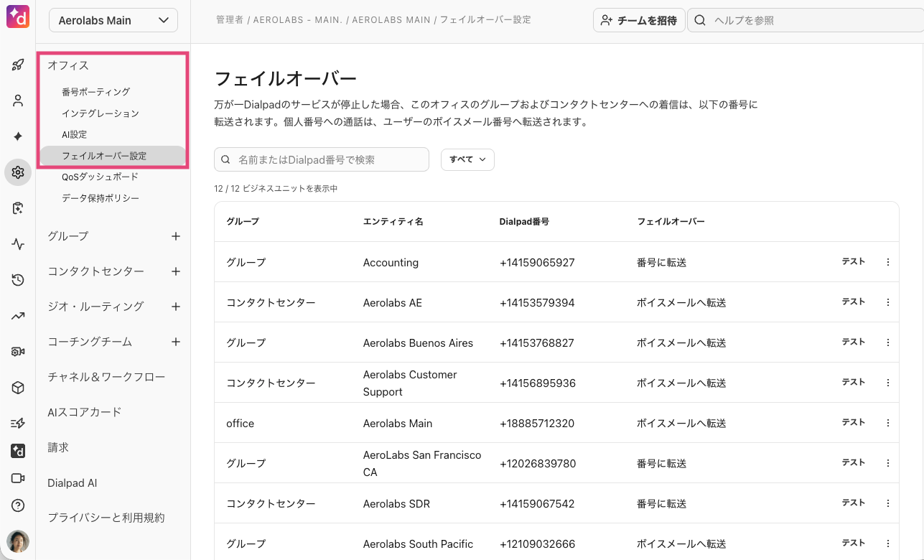The height and width of the screenshot is (560, 924).
Task: Add a new コンタクトセンター with plus icon
Action: click(x=176, y=271)
